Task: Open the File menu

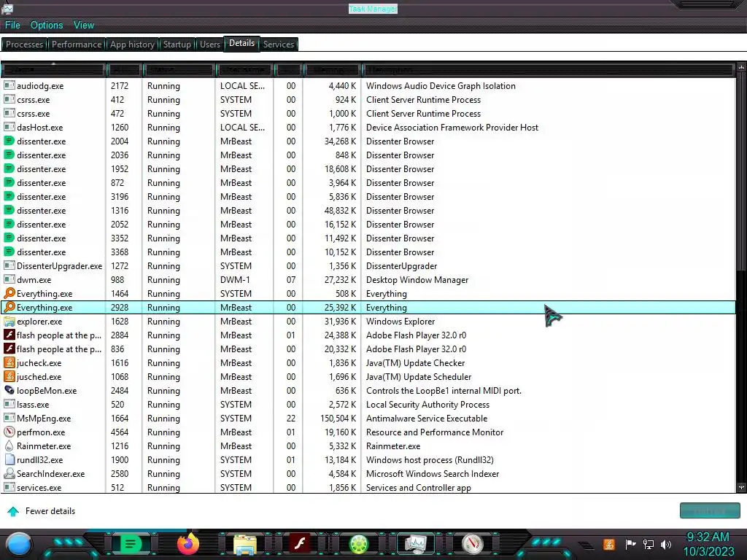Action: (12, 26)
